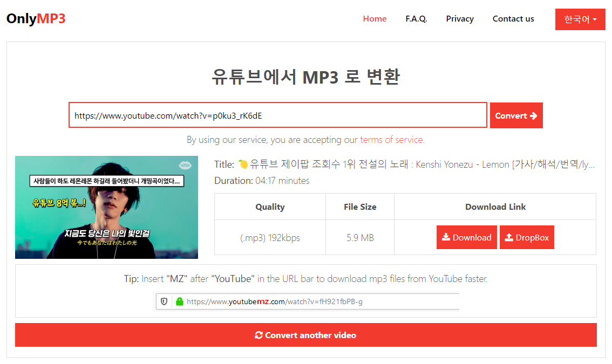Open the Contact us page
Screen dimensions: 612x364
[513, 19]
